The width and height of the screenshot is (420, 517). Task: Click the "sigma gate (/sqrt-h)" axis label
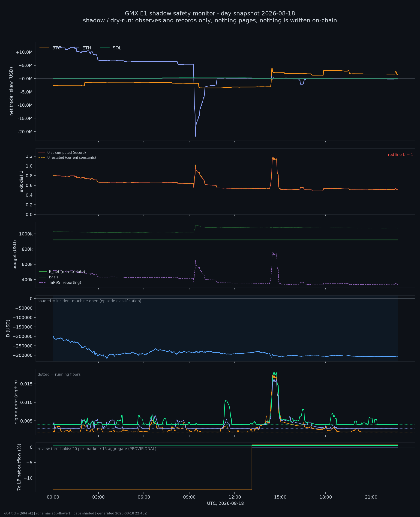16,402
